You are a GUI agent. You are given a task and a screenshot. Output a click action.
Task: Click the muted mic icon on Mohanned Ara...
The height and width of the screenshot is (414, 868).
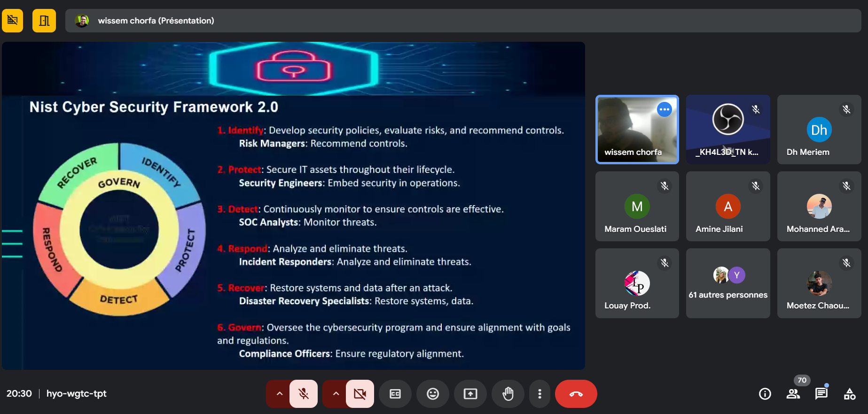click(x=846, y=186)
